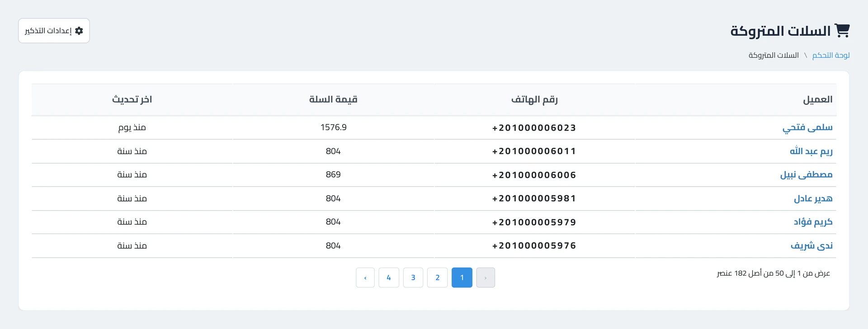
Task: Select current page 1 in pagination
Action: pos(462,277)
